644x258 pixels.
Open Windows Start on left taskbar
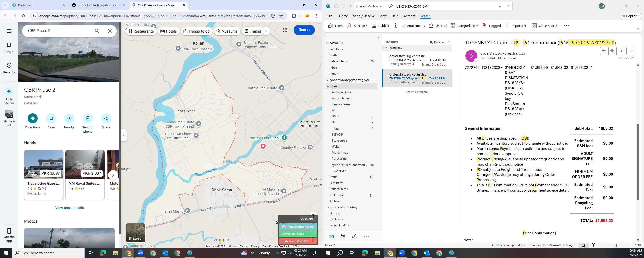click(6, 253)
